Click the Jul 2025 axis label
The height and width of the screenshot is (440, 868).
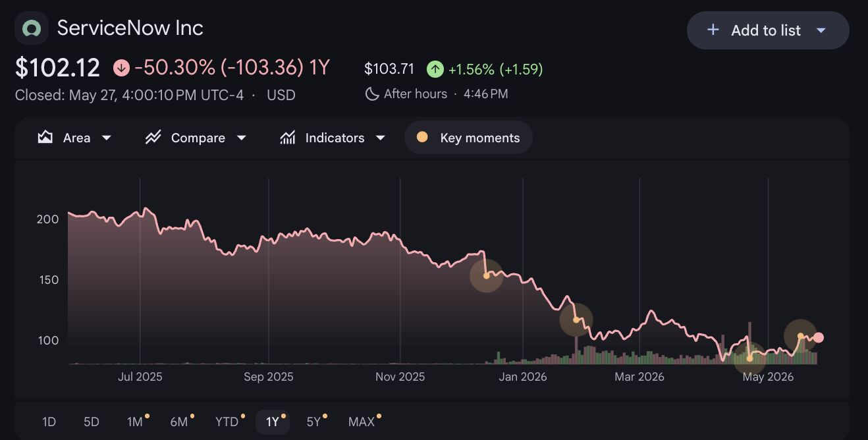pyautogui.click(x=140, y=377)
